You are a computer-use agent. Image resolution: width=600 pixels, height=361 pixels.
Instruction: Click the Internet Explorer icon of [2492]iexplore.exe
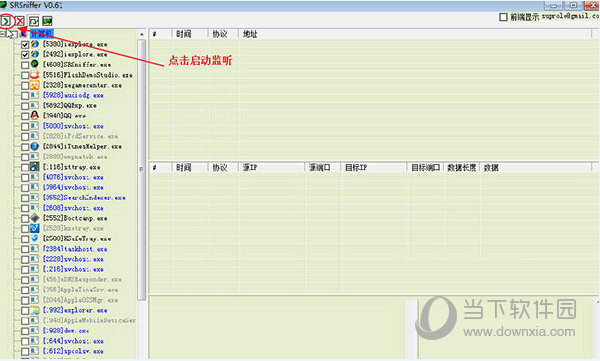coord(35,54)
